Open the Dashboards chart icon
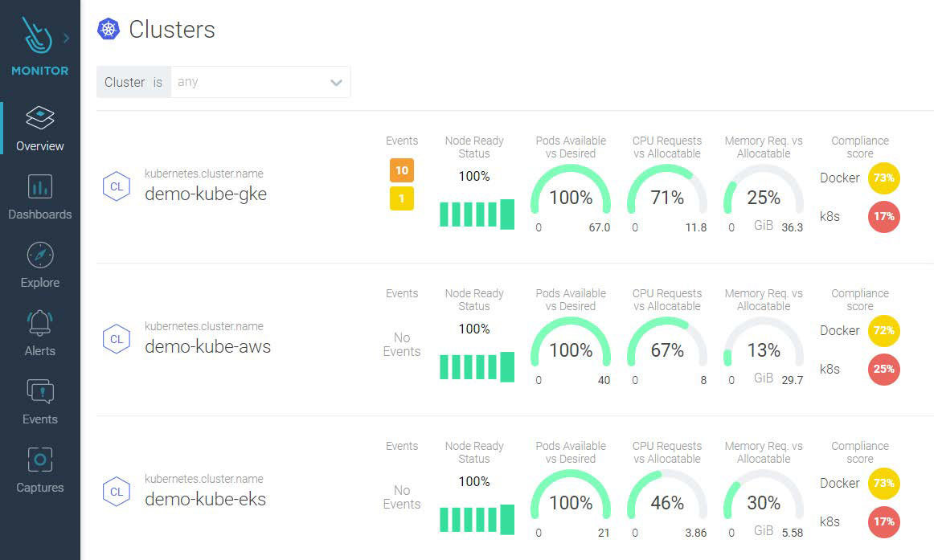 pos(40,186)
